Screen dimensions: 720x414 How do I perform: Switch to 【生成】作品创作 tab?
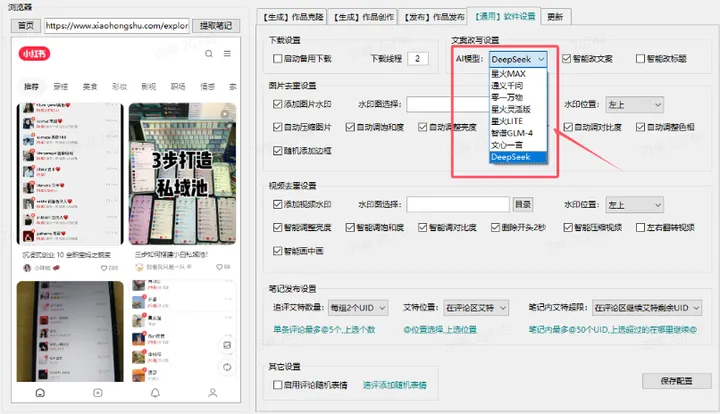[x=363, y=17]
